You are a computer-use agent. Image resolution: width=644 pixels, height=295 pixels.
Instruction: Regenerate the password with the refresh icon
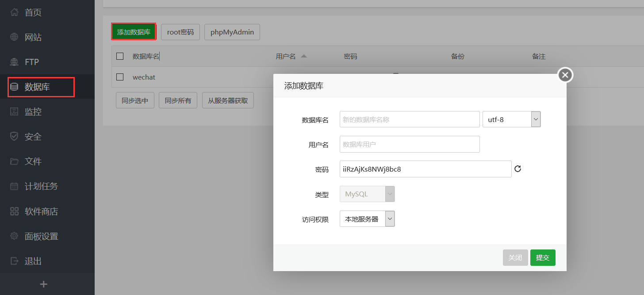pyautogui.click(x=517, y=169)
